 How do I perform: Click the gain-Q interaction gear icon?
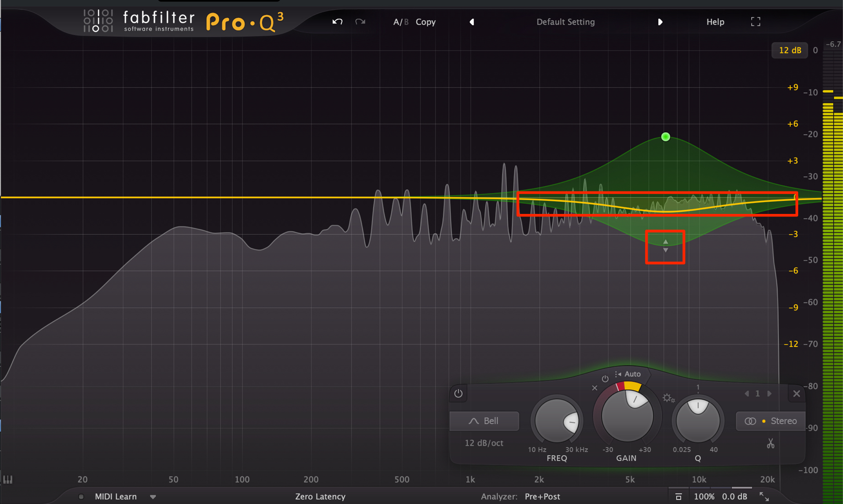(668, 399)
